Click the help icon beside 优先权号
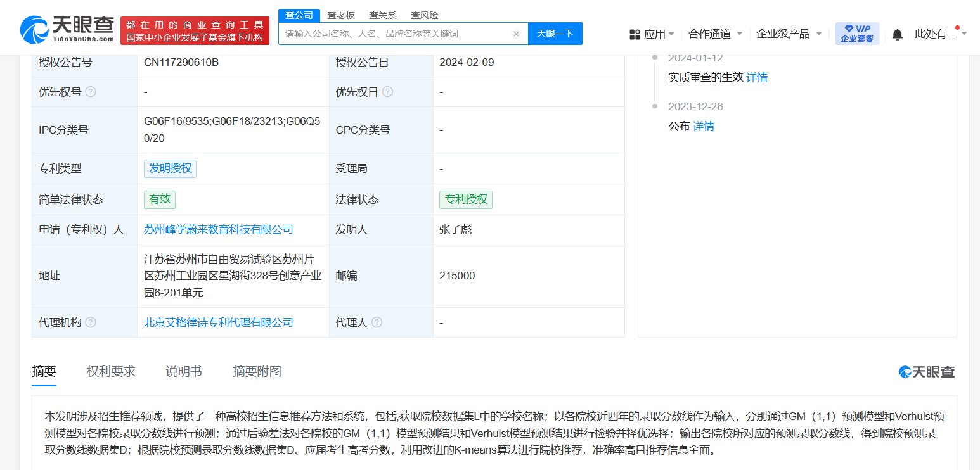 pyautogui.click(x=91, y=92)
